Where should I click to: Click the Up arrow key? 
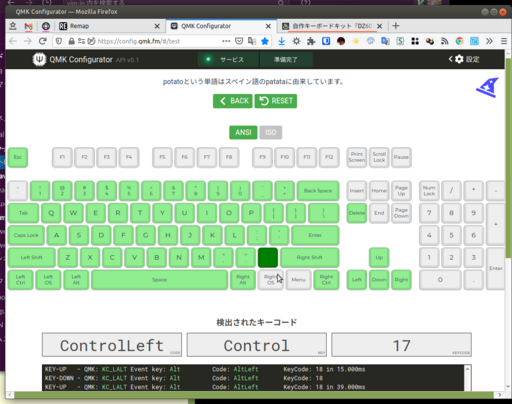point(379,257)
